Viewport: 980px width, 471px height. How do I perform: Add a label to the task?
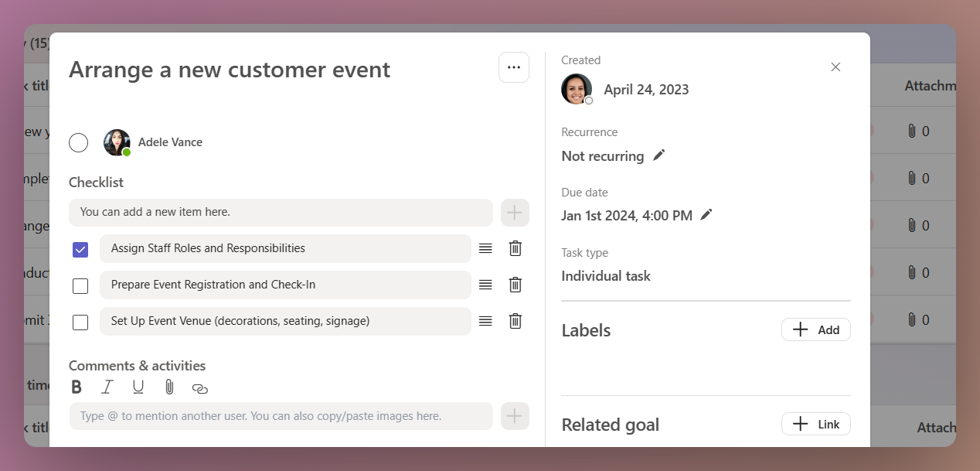pyautogui.click(x=815, y=329)
